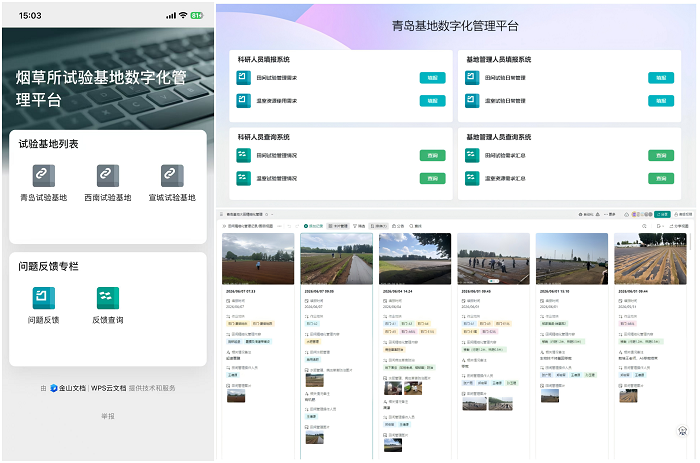
Task: Open the 西南试验基地 link icon
Action: click(x=108, y=175)
